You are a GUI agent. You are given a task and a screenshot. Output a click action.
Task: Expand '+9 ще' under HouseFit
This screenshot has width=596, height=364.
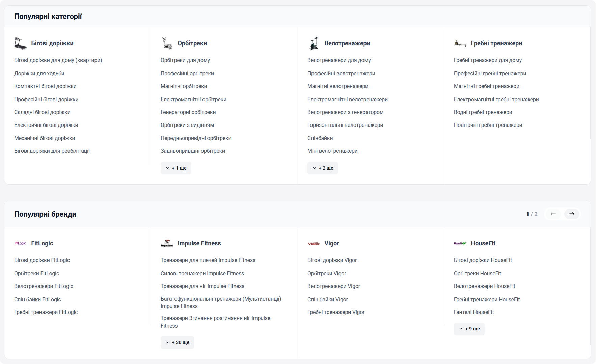click(x=469, y=329)
